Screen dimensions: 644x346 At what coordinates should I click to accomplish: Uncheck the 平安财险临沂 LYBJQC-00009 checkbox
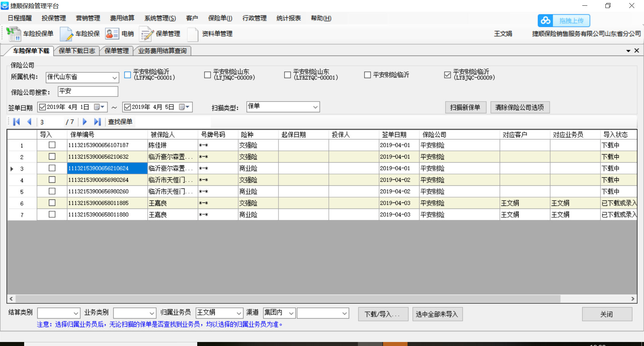click(x=447, y=75)
